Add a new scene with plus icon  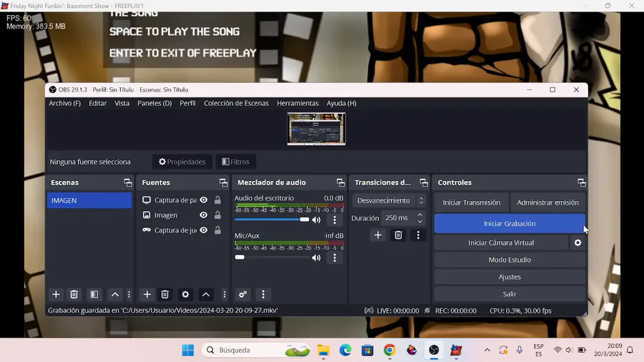click(x=56, y=294)
